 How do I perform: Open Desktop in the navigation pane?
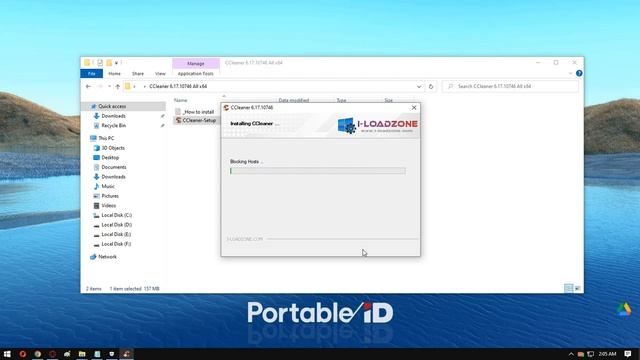point(110,158)
